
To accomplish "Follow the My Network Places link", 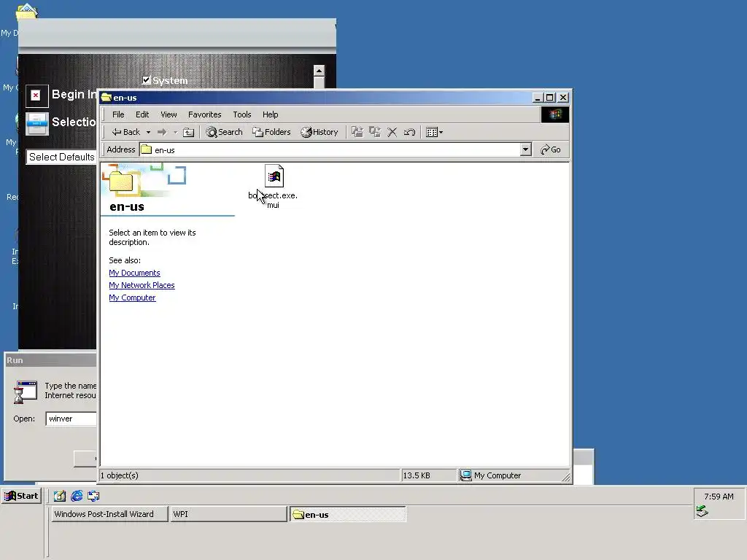I will (142, 285).
